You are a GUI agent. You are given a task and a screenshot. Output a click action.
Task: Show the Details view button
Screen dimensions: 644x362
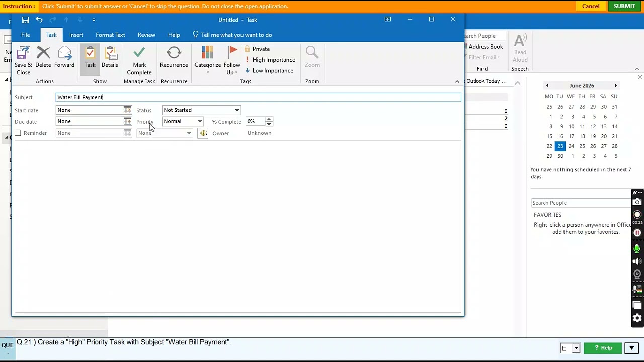[110, 57]
